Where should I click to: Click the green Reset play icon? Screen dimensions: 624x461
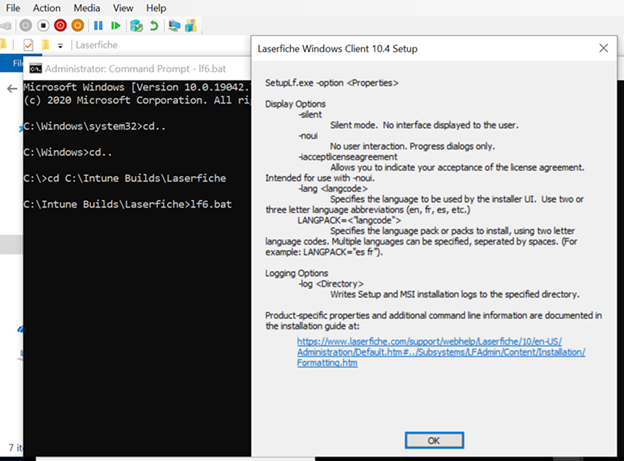pos(116,25)
